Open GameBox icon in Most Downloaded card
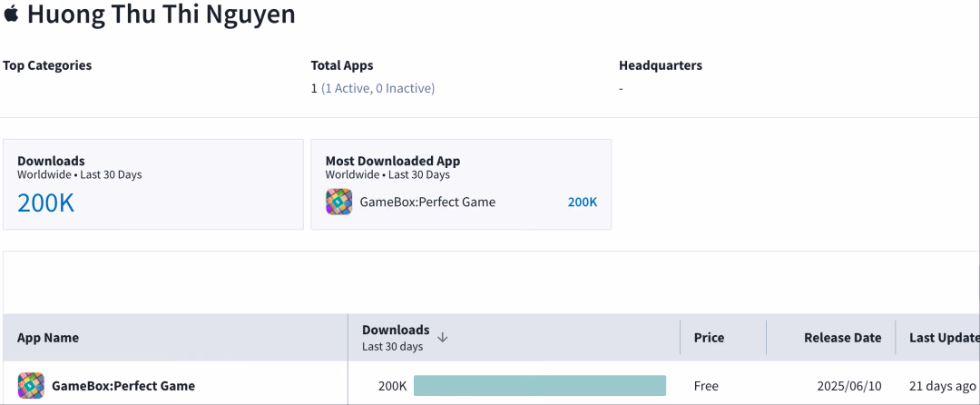980x405 pixels. point(338,202)
